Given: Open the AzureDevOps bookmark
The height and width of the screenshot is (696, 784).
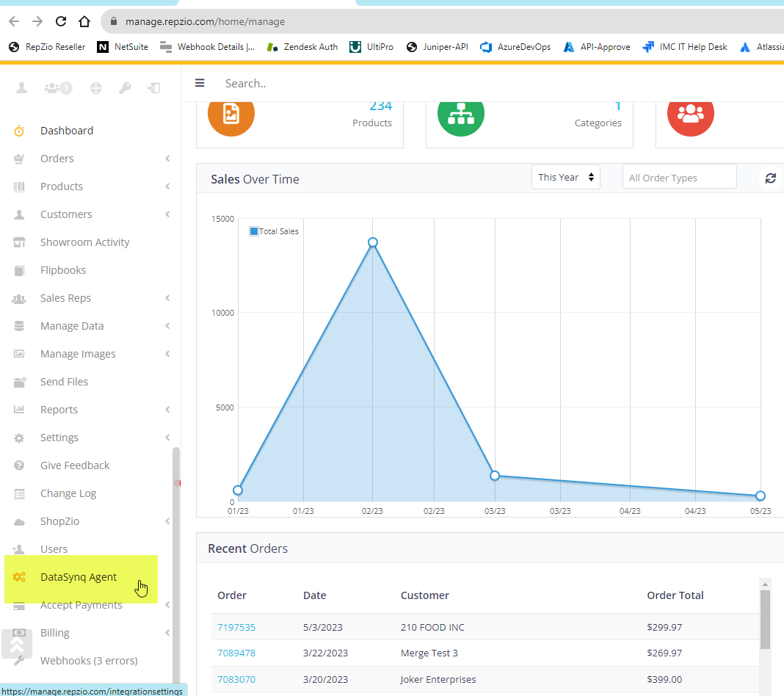Looking at the screenshot, I should pos(515,47).
